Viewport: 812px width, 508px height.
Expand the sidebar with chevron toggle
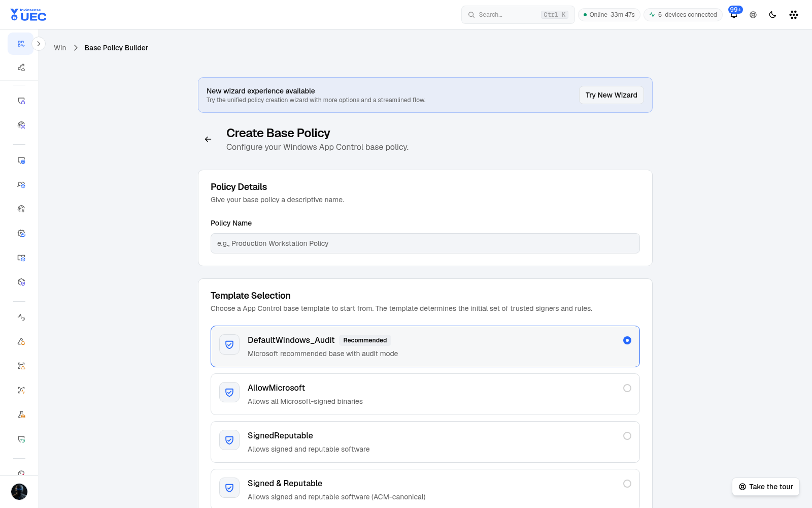point(39,44)
